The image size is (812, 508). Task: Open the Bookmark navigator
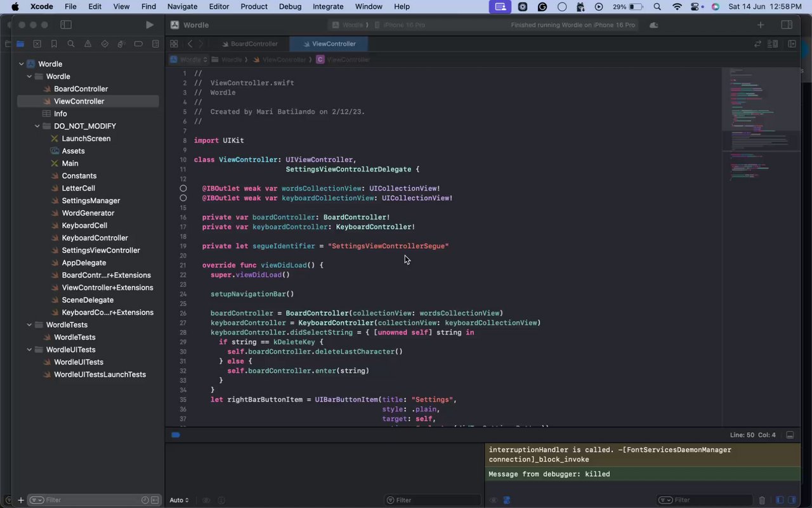54,44
